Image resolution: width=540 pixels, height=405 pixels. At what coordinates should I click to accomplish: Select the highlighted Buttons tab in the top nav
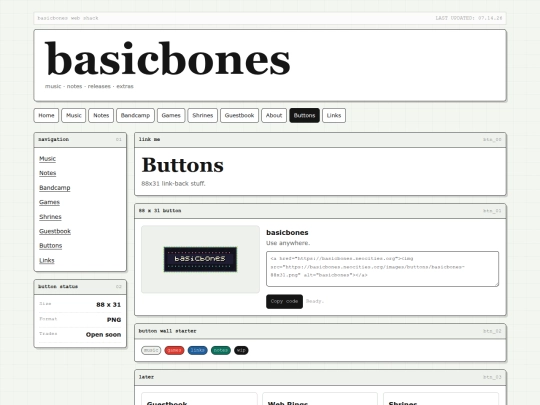point(304,115)
